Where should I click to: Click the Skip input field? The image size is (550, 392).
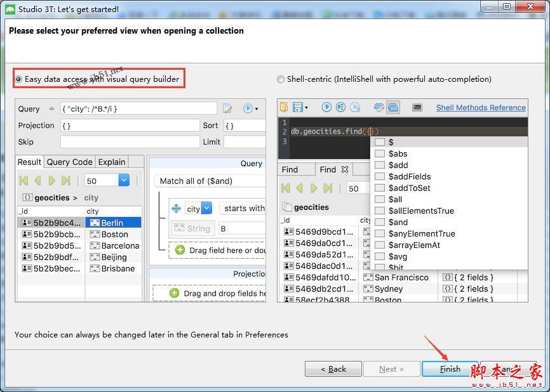(x=130, y=142)
